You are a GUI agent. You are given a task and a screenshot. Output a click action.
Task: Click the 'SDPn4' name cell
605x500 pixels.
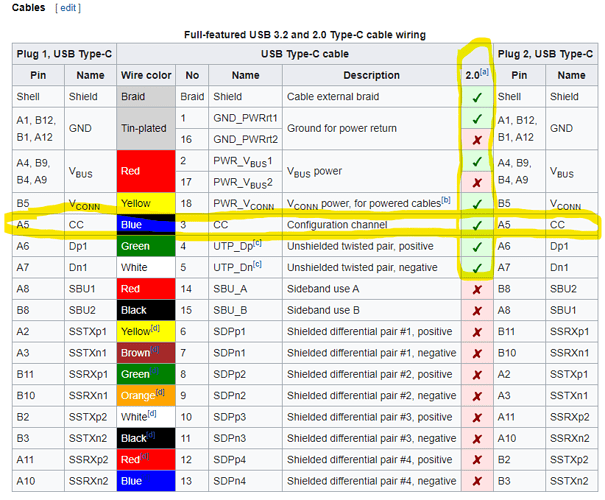tap(245, 481)
